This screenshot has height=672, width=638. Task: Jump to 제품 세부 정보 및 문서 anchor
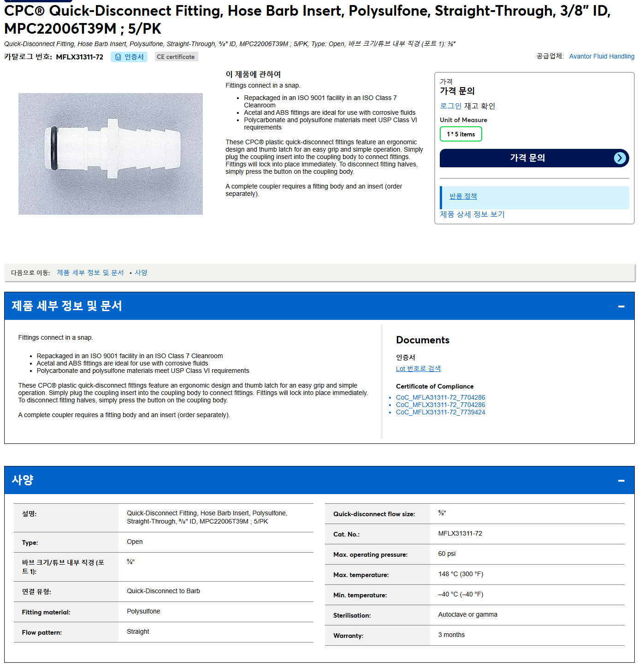[x=90, y=273]
